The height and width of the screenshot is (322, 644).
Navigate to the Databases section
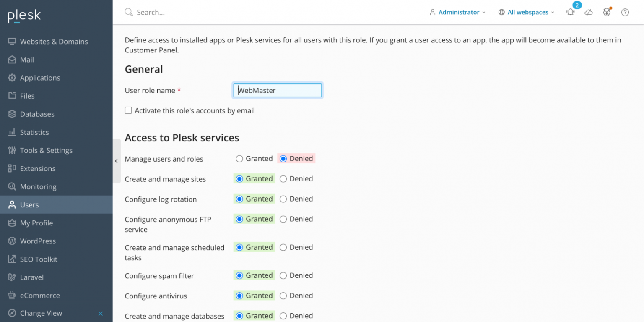coord(37,114)
